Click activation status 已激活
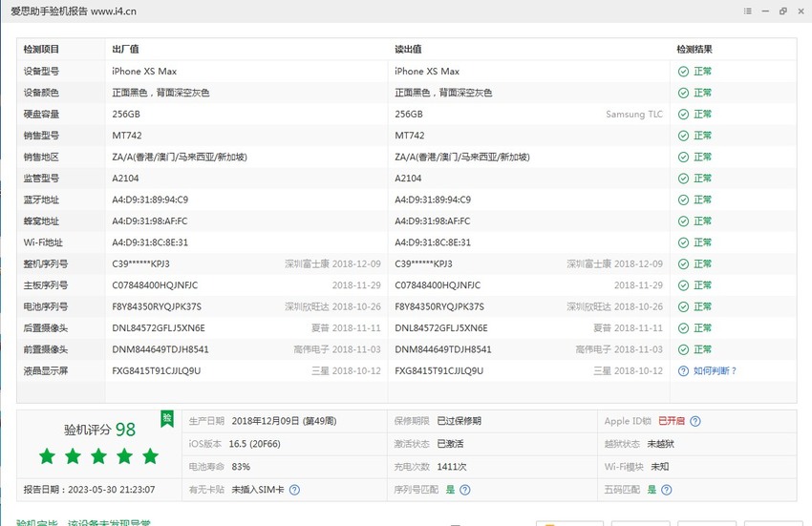Image resolution: width=812 pixels, height=526 pixels. [450, 444]
